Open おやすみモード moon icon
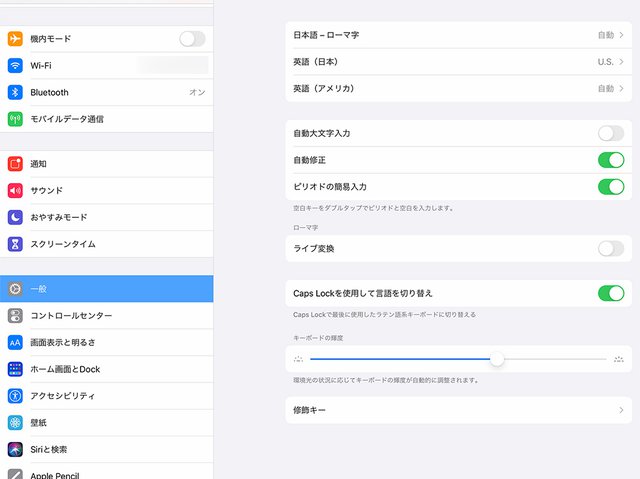 (x=15, y=217)
